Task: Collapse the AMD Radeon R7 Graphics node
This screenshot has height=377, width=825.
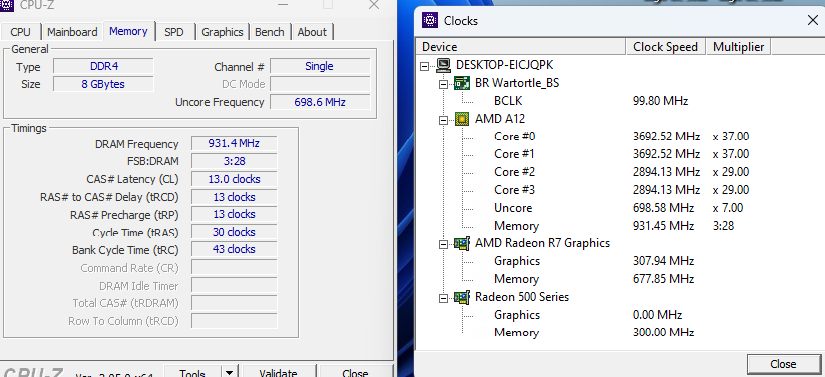Action: click(443, 243)
